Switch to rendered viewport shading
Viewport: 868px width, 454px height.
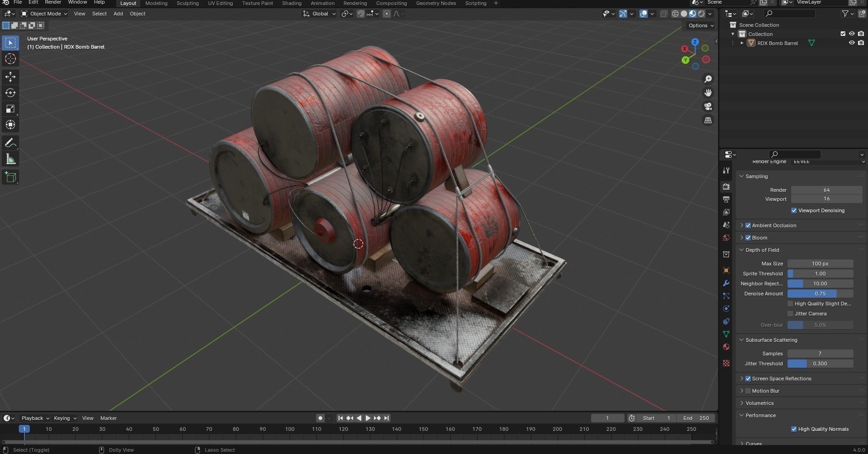pos(701,14)
